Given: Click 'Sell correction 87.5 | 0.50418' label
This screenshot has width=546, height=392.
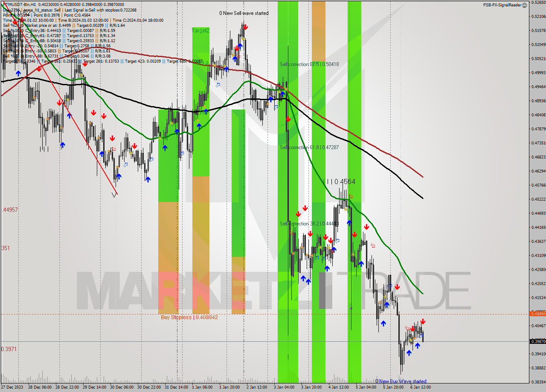Looking at the screenshot, I should tap(309, 64).
